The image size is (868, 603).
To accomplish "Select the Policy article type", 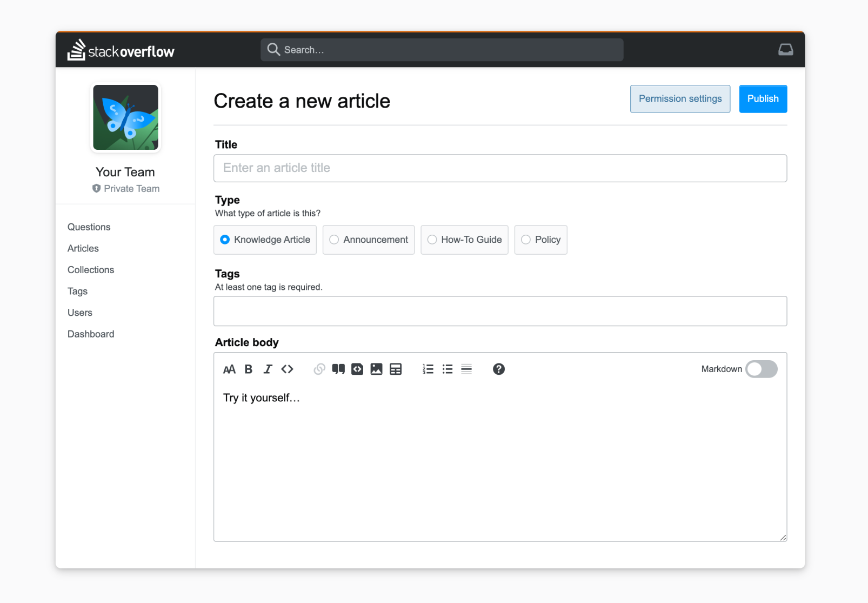I will (541, 240).
